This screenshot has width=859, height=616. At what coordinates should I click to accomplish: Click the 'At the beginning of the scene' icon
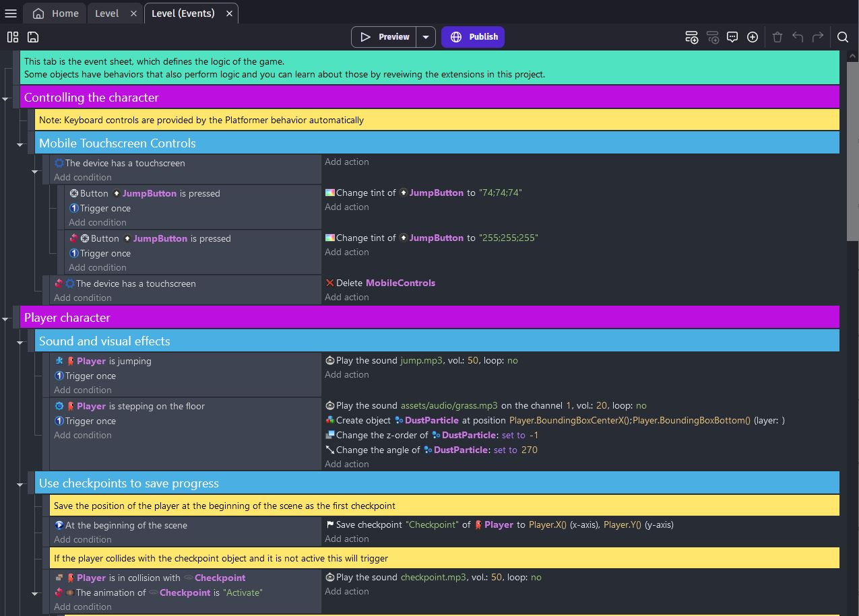pyautogui.click(x=59, y=525)
